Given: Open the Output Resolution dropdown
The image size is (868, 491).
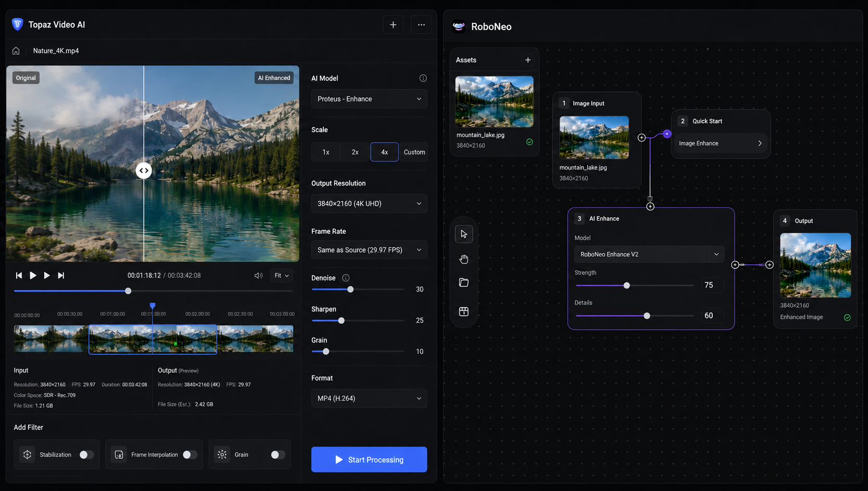Looking at the screenshot, I should (369, 204).
